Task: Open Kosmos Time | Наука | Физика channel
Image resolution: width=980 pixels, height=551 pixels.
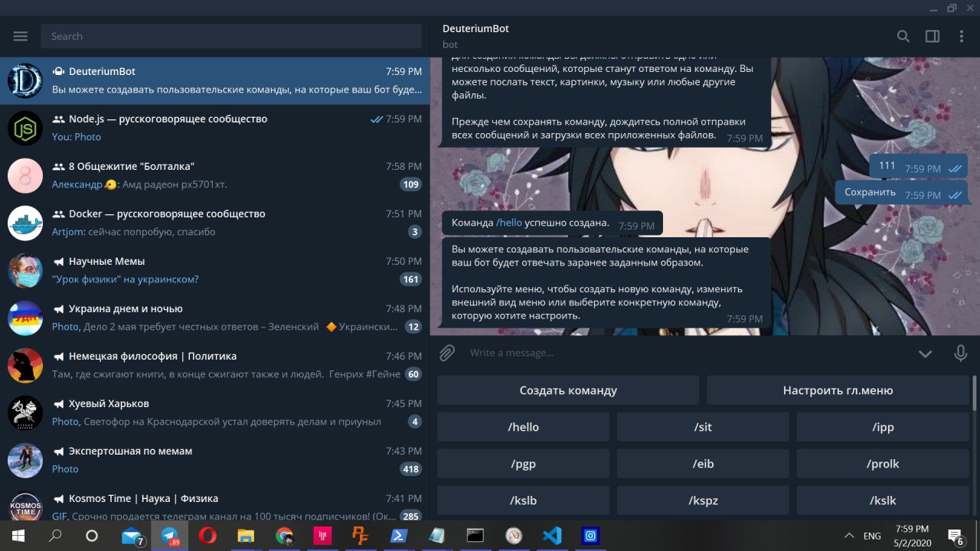Action: tap(214, 503)
